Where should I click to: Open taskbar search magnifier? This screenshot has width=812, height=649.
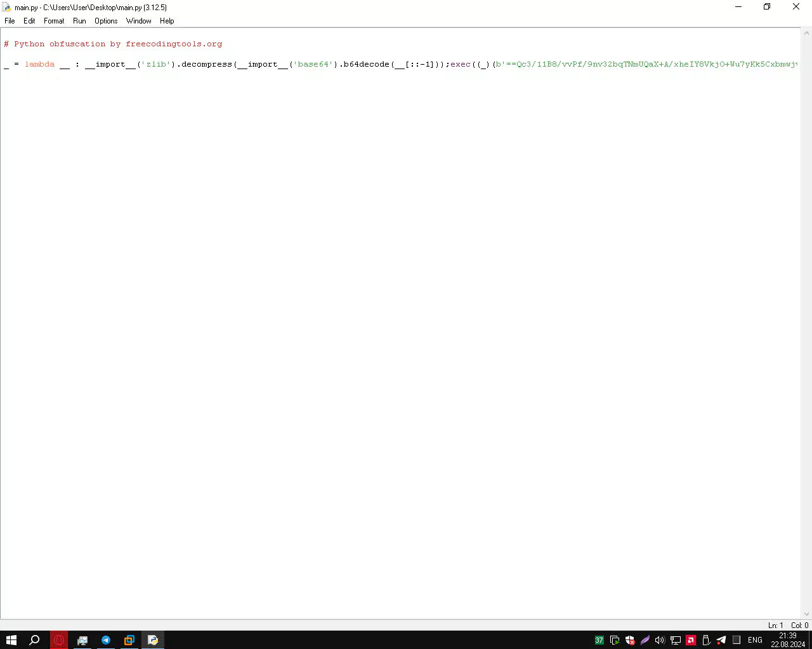35,639
